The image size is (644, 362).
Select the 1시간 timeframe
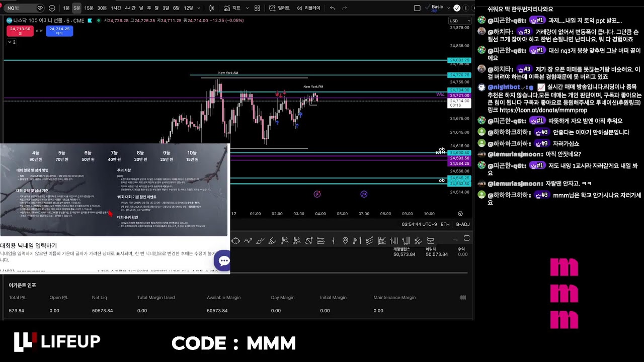(116, 8)
